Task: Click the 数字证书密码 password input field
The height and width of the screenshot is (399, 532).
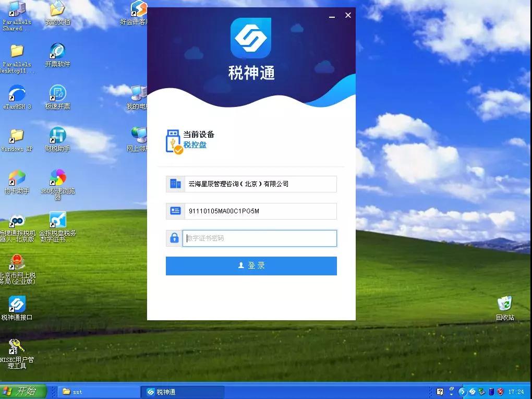Action: 259,238
